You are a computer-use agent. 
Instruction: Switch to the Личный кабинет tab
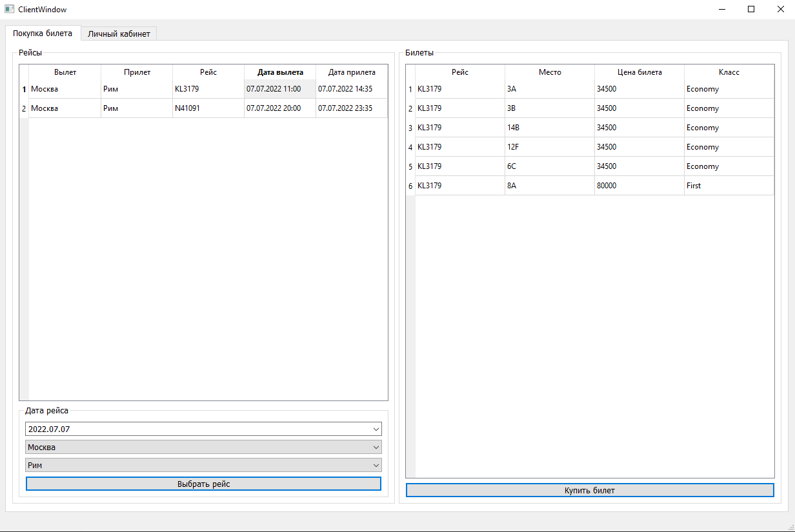point(119,33)
